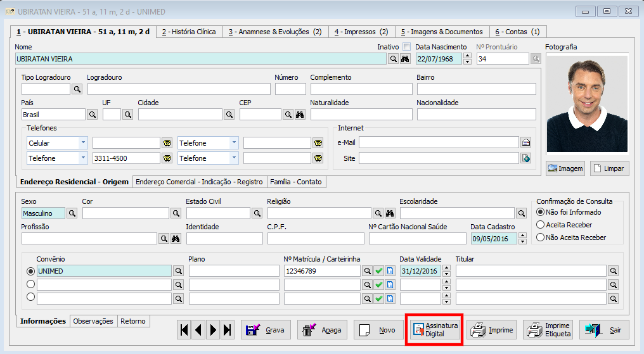Screen dimensions: 644x354
Task: Open the Telefone dropdown beside 3311-4500
Action: tap(83, 158)
